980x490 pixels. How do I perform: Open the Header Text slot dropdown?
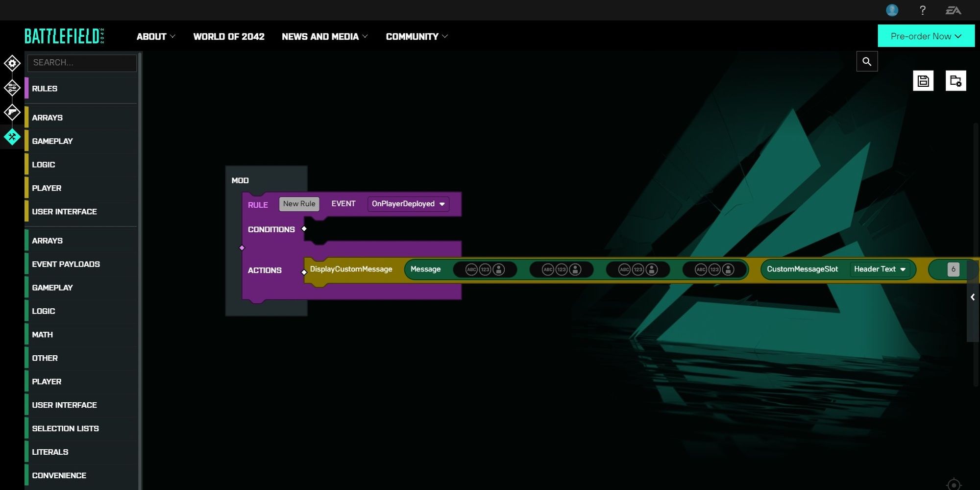click(x=880, y=269)
